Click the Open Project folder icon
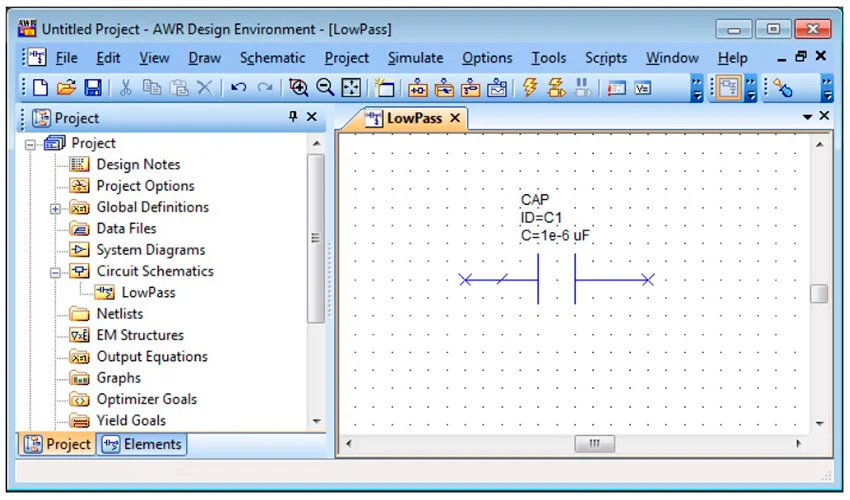 click(x=66, y=89)
